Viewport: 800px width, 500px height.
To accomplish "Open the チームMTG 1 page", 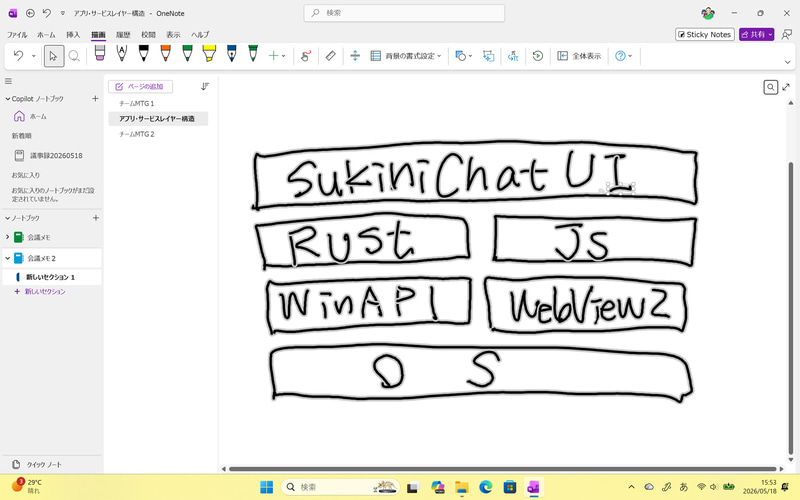I will point(158,104).
